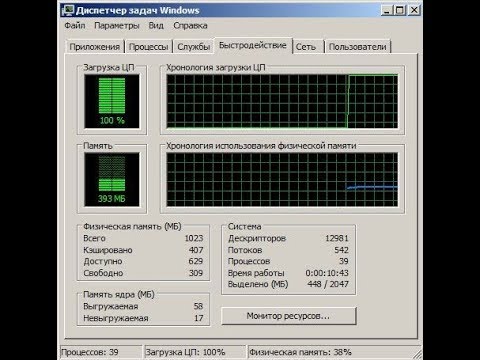This screenshot has height=360, width=480.
Task: Click the physical memory usage history graph
Action: click(x=282, y=180)
